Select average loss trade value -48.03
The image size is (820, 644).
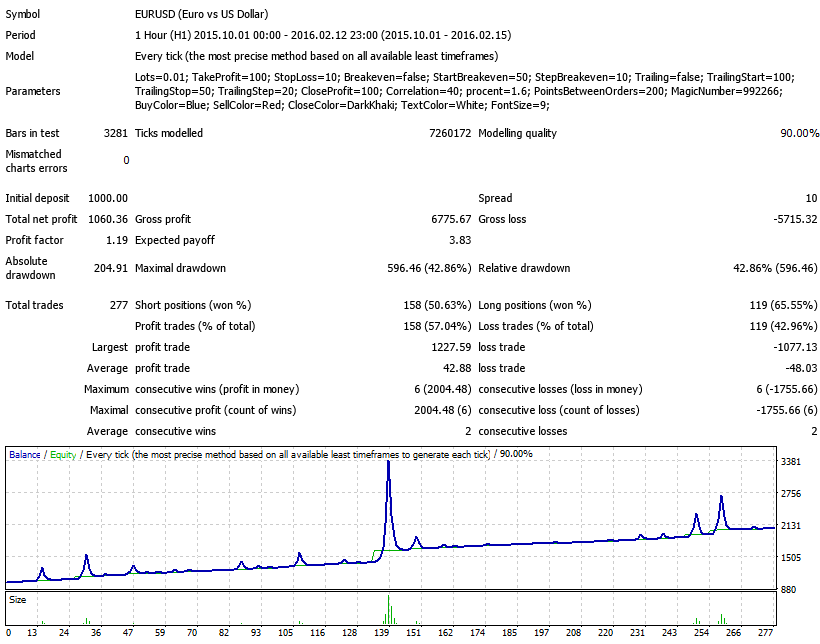point(801,368)
